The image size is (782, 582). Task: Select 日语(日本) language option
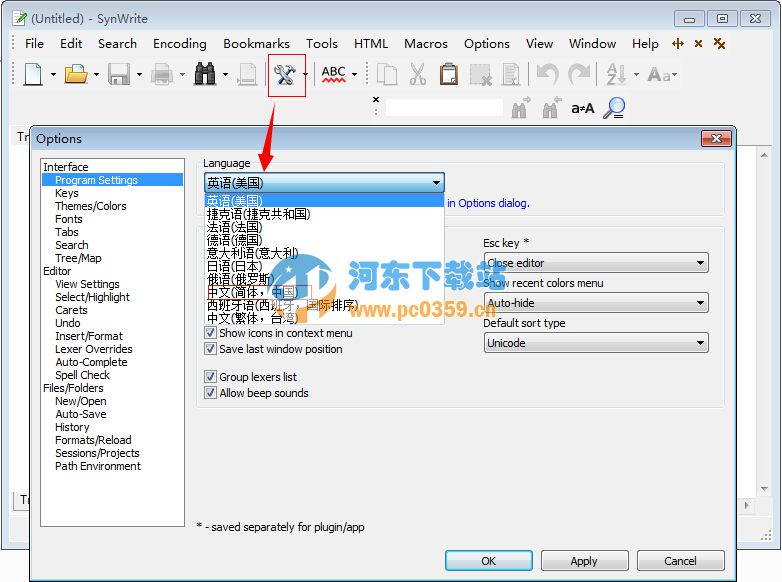[x=234, y=266]
